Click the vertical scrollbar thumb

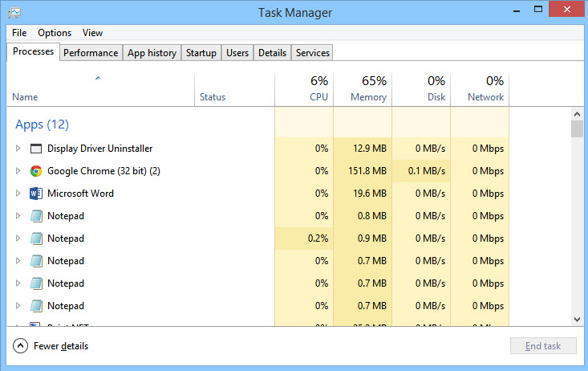click(x=577, y=128)
